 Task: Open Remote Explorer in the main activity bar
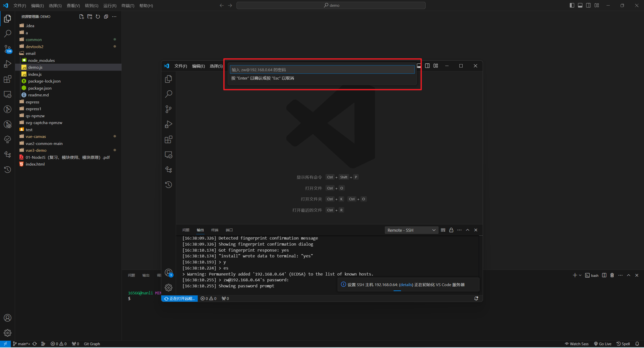point(8,94)
